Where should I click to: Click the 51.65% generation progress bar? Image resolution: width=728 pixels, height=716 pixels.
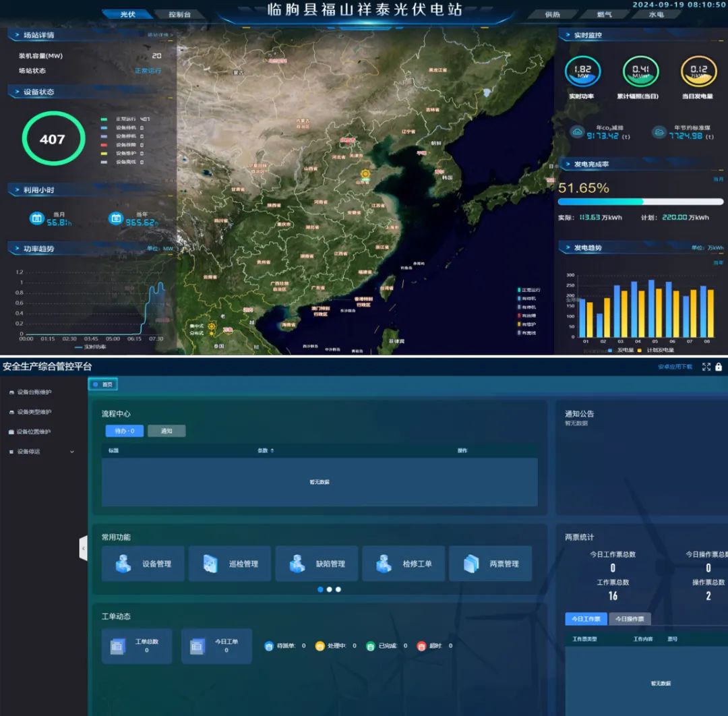[640, 202]
